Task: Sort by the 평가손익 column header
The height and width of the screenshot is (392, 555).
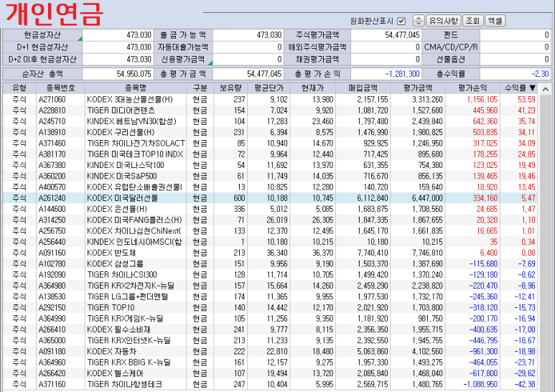Action: coord(472,88)
